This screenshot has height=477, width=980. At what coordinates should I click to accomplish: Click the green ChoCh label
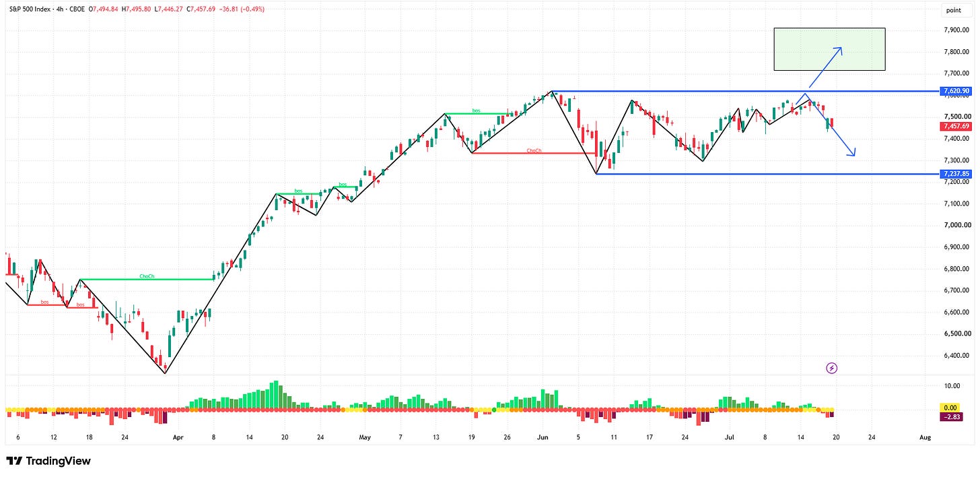coord(147,276)
